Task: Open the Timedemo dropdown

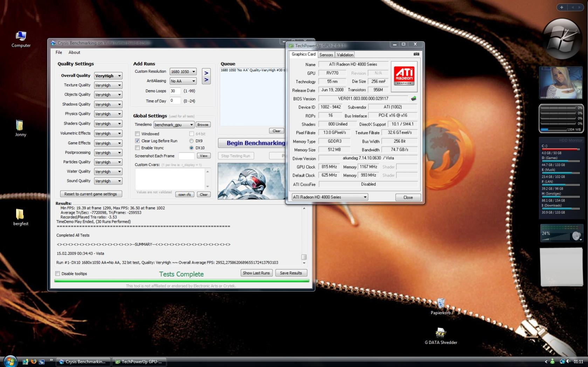Action: (x=174, y=125)
